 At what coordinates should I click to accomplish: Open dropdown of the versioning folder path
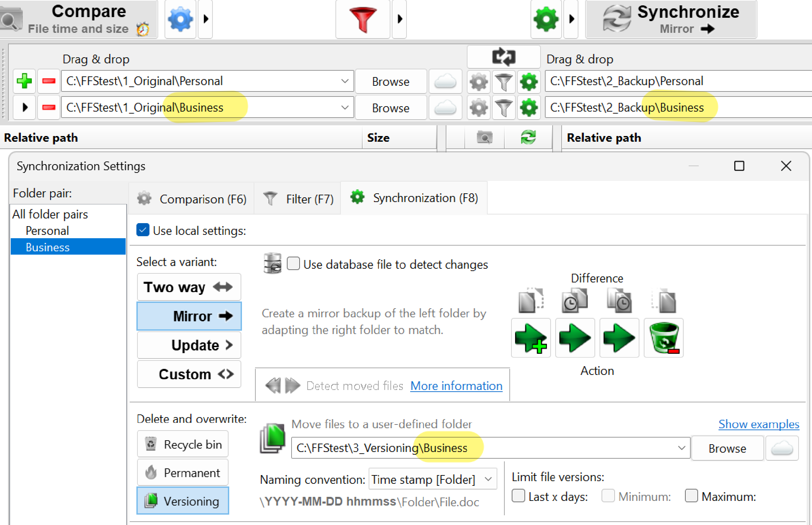[681, 448]
